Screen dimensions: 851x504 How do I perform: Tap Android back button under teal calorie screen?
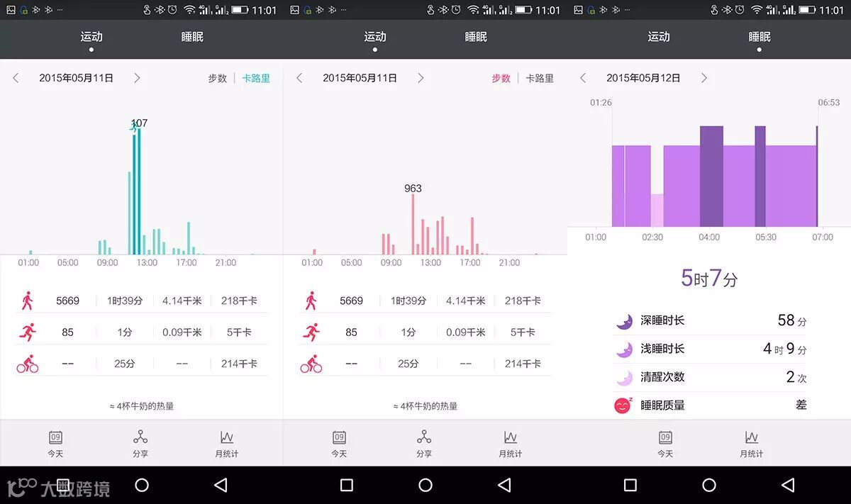coord(221,485)
